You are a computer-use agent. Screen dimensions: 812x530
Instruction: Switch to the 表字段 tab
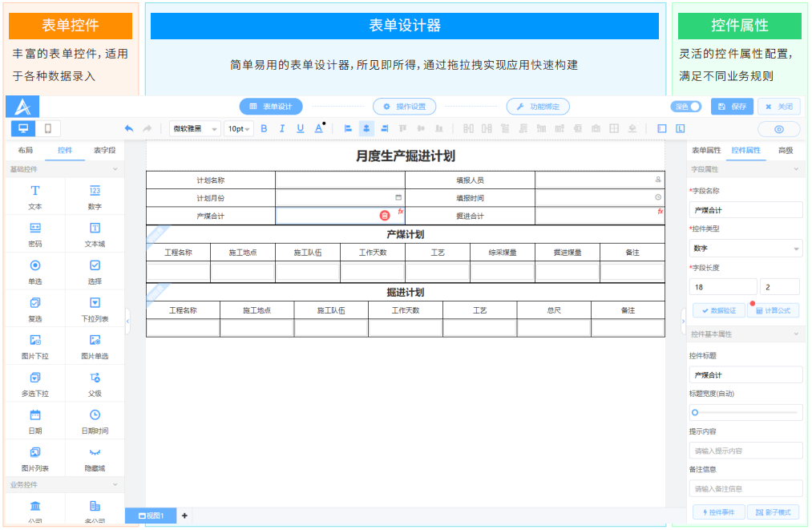104,150
